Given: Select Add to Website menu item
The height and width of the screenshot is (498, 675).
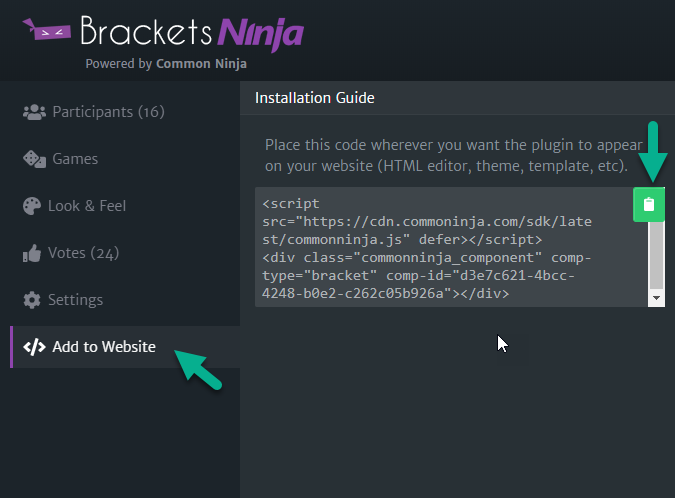Looking at the screenshot, I should coord(125,347).
